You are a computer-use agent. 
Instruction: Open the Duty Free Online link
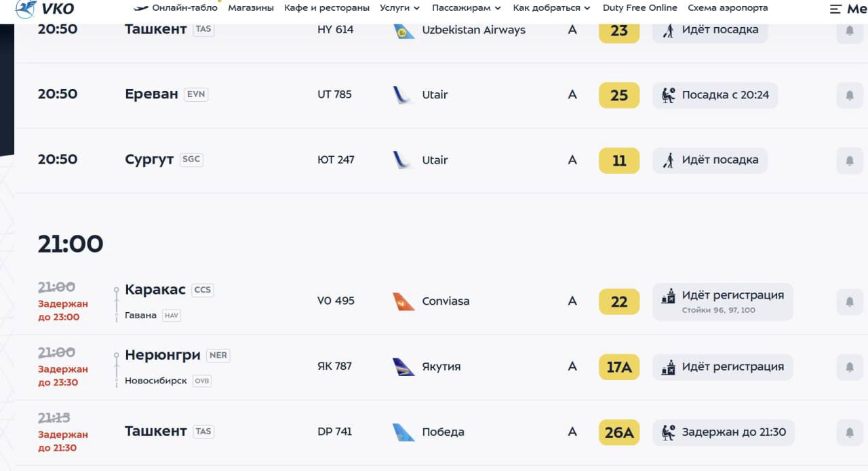[639, 8]
